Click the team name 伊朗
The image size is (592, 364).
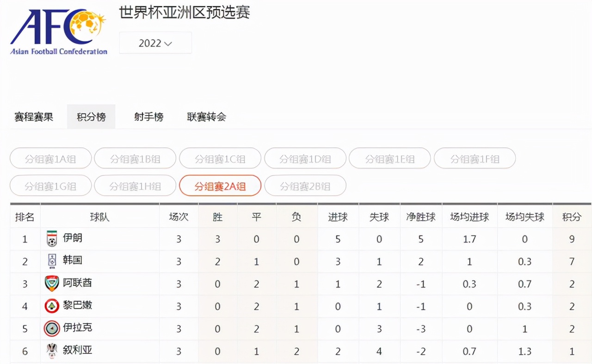73,238
